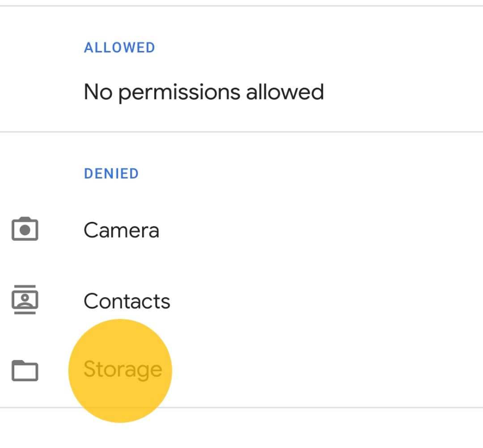Click empty space right of Camera label
Screen dimensions: 483x448
coord(322,230)
